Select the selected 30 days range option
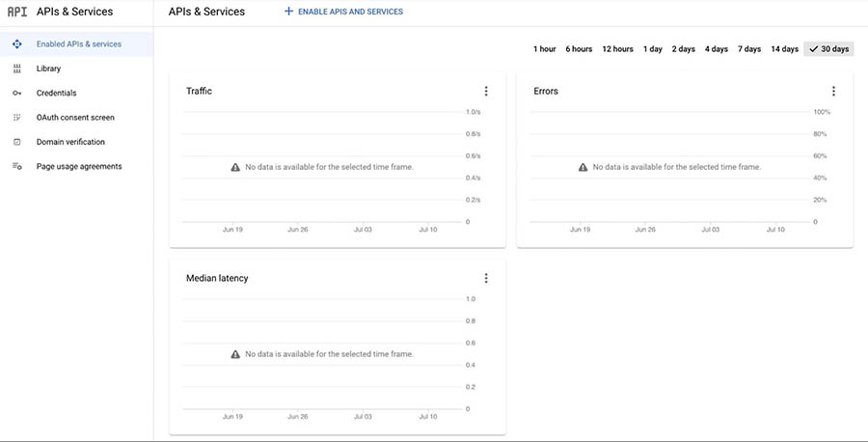Screen dimensions: 868x442 pos(828,49)
